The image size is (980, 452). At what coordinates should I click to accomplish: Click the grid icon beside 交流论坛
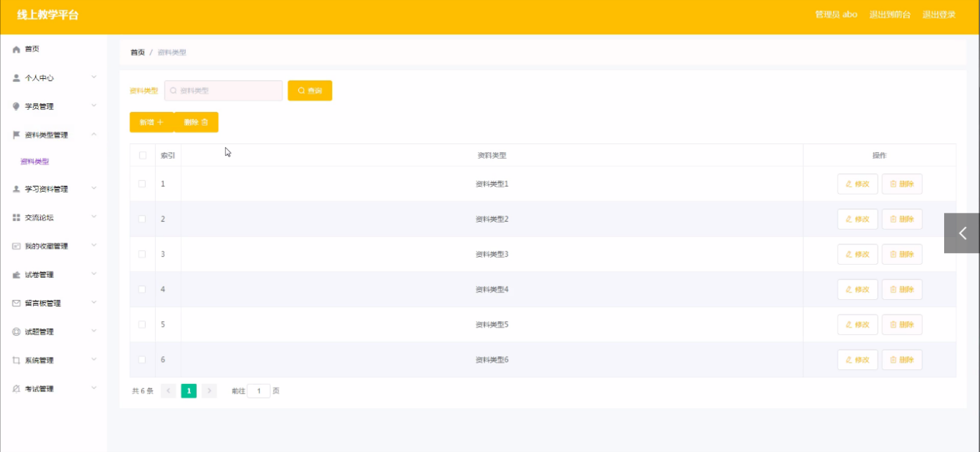coord(16,218)
